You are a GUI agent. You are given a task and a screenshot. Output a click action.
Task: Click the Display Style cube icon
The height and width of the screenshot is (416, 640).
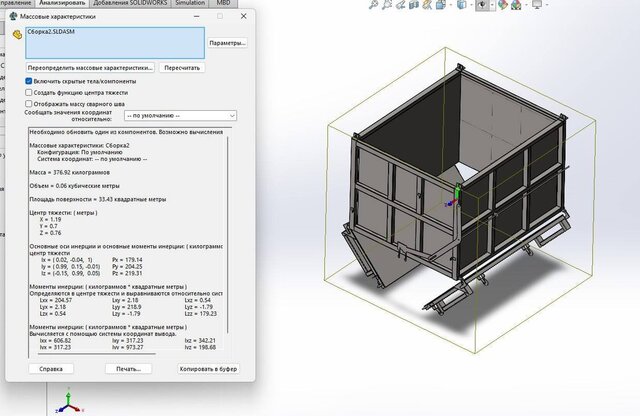[x=461, y=5]
